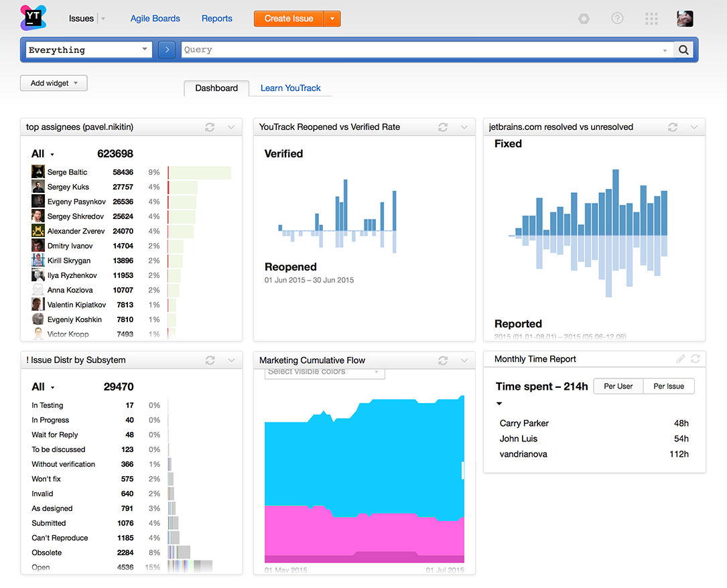Edit the Monthly Time Report widget
This screenshot has height=588, width=727.
[680, 359]
